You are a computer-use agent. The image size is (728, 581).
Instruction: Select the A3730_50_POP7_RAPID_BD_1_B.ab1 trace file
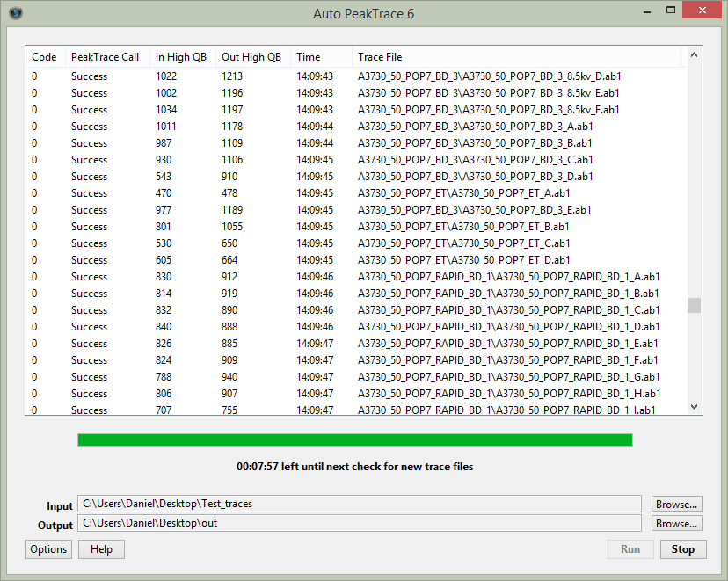click(508, 294)
